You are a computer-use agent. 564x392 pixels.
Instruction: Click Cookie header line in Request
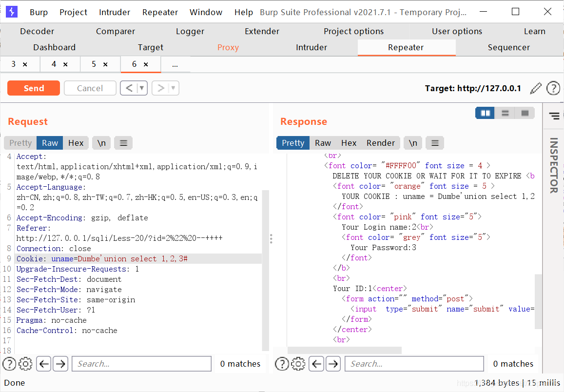pyautogui.click(x=138, y=259)
